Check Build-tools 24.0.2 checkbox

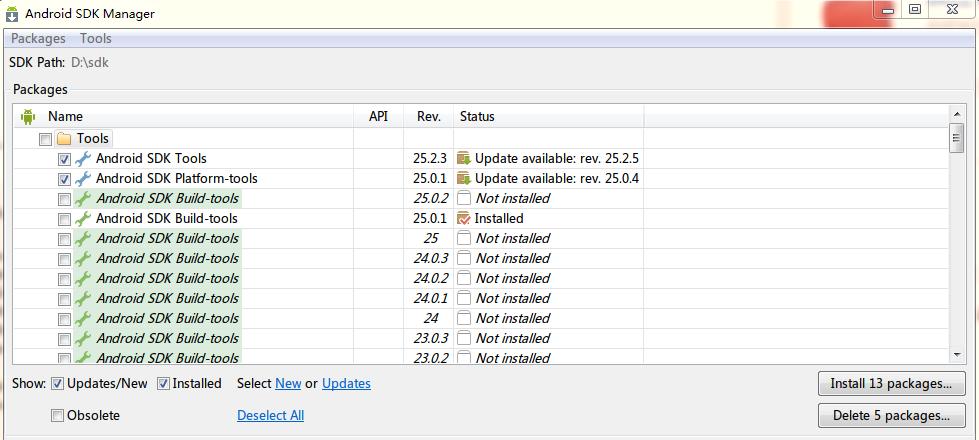click(x=64, y=279)
